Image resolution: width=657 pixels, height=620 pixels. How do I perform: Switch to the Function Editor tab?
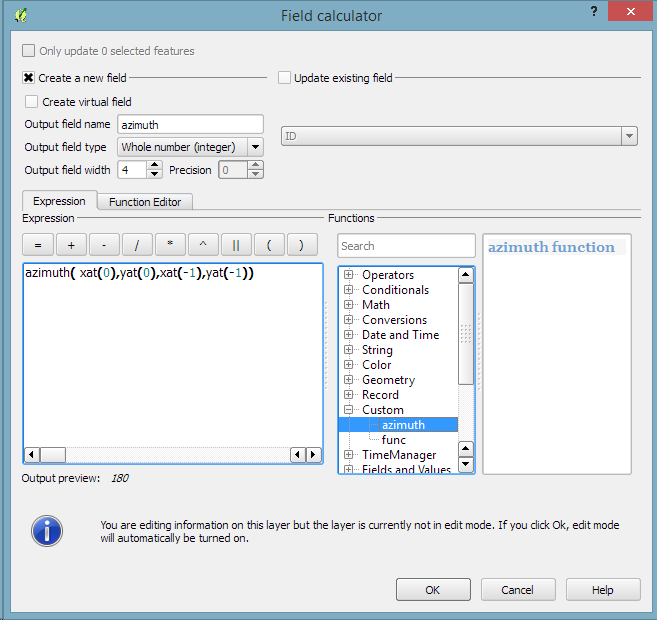[x=145, y=202]
